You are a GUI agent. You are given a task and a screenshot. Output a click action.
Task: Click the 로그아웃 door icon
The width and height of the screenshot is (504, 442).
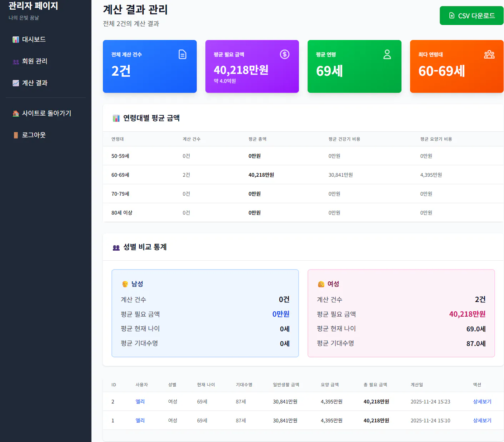coord(16,135)
